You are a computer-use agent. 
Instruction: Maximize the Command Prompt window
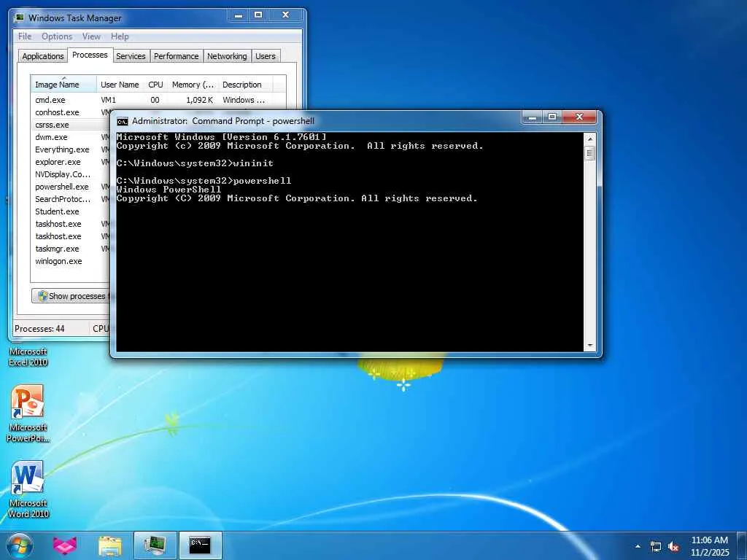click(x=552, y=117)
